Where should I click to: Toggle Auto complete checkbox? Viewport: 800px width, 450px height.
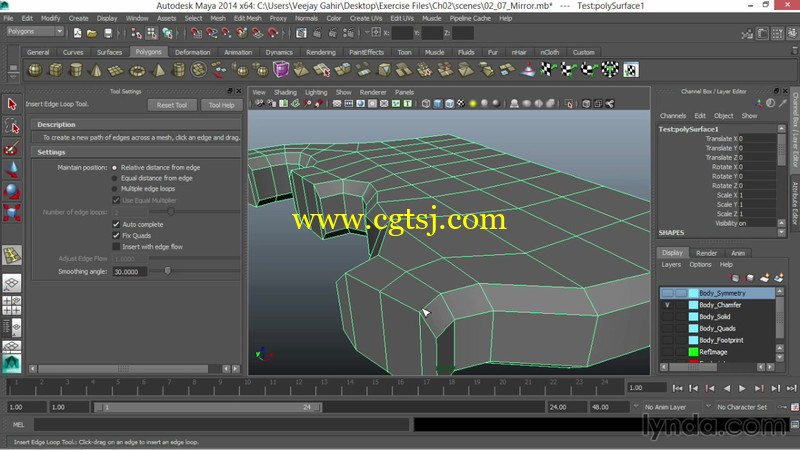click(116, 224)
